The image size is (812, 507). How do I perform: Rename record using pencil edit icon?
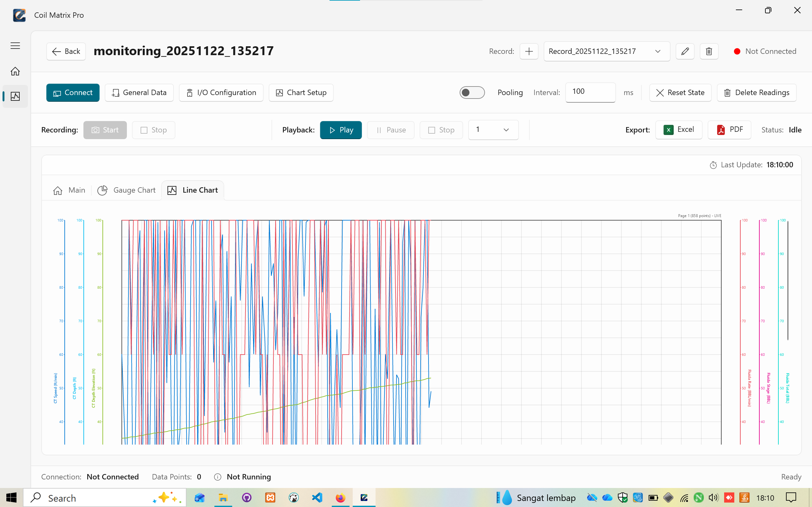(685, 51)
